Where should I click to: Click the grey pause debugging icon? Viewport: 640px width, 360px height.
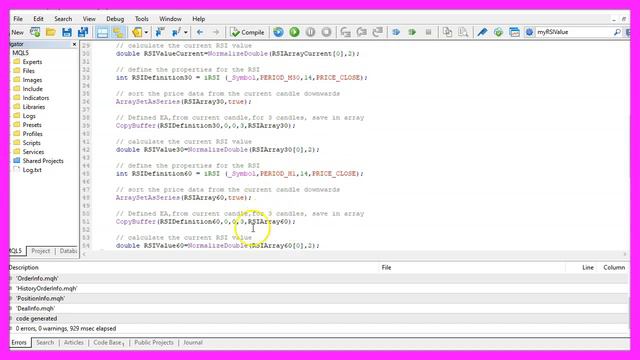[310, 32]
